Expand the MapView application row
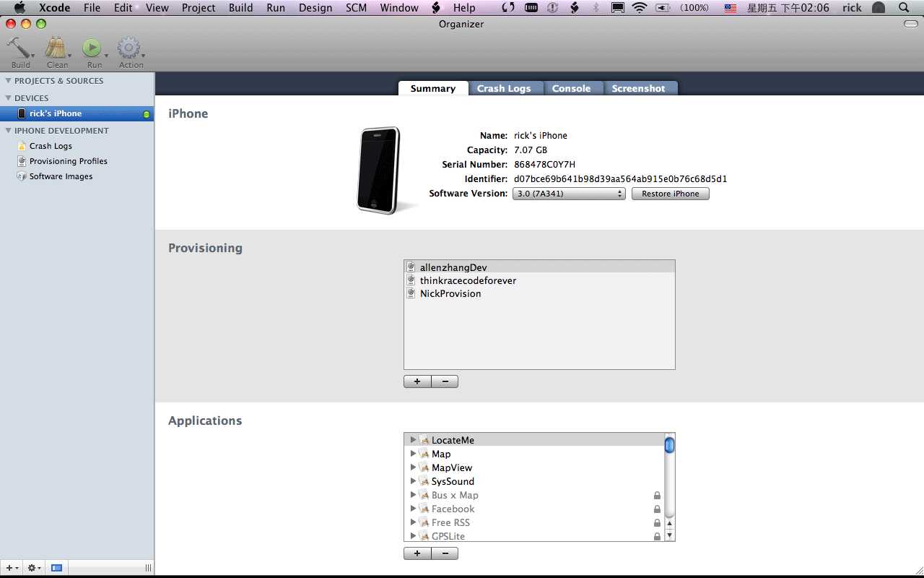Viewport: 924px width, 578px height. (x=413, y=467)
